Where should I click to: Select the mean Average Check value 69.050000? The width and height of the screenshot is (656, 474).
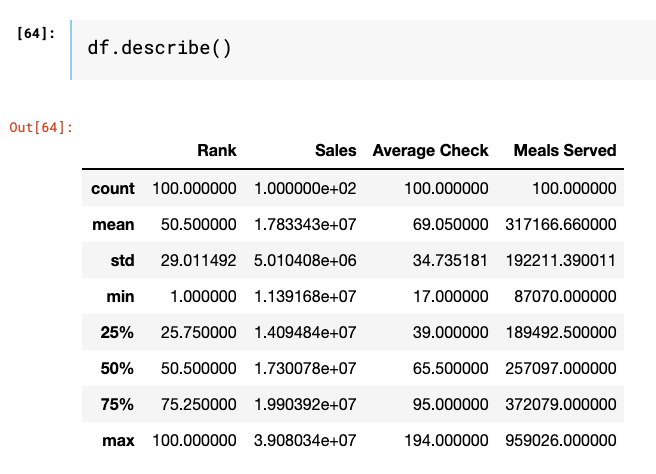(450, 225)
